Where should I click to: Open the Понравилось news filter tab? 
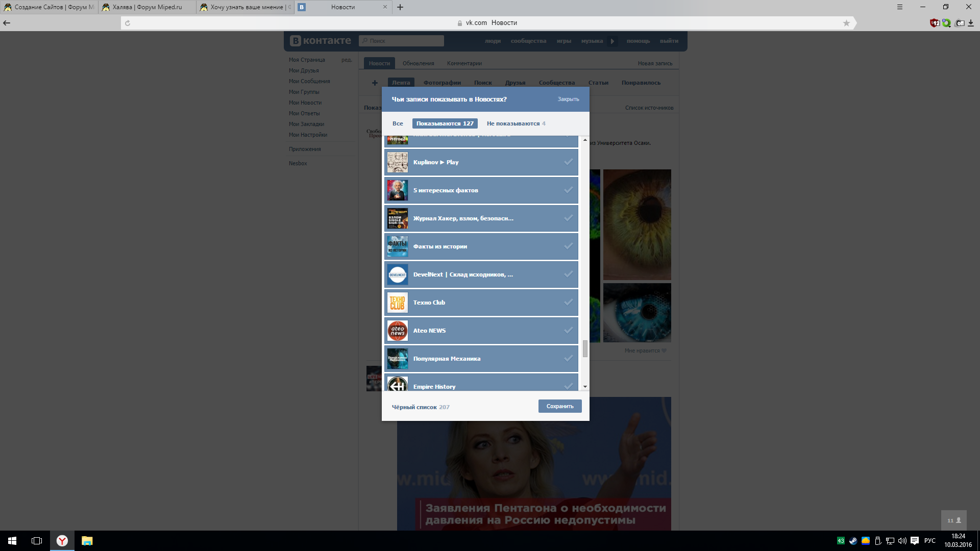coord(641,83)
